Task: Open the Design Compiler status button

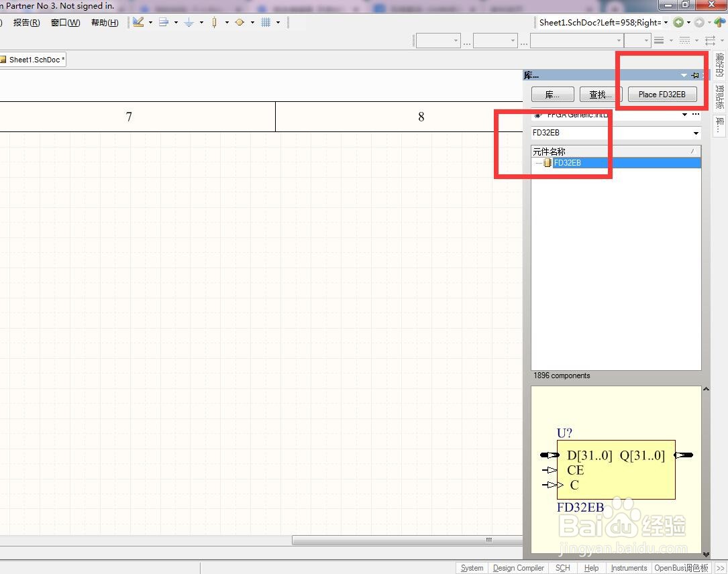Action: [x=518, y=568]
